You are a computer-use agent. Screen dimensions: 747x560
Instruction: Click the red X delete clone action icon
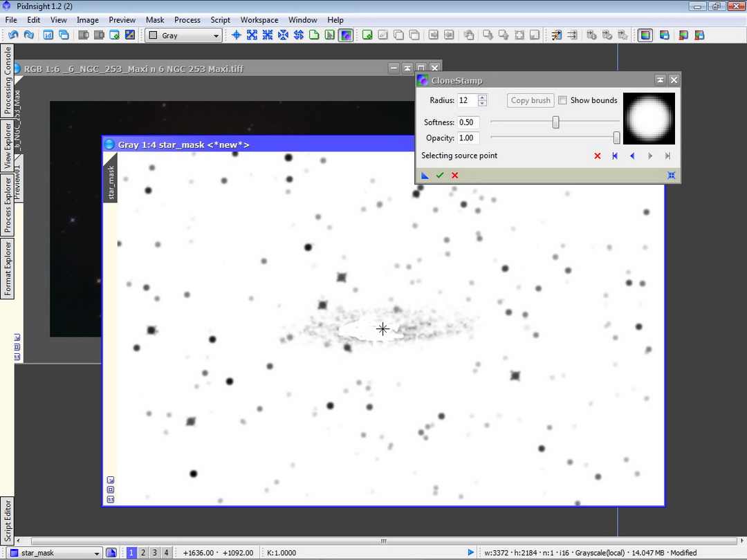click(x=598, y=156)
